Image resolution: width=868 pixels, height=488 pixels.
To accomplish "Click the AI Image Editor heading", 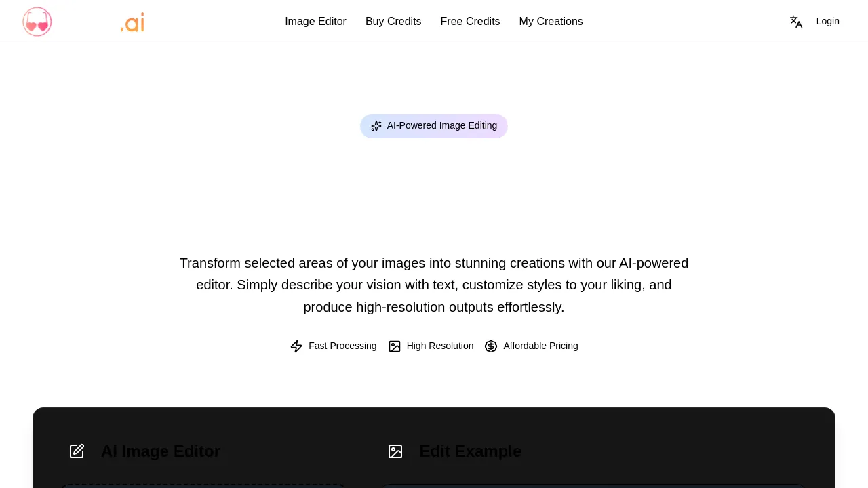I will click(x=161, y=451).
